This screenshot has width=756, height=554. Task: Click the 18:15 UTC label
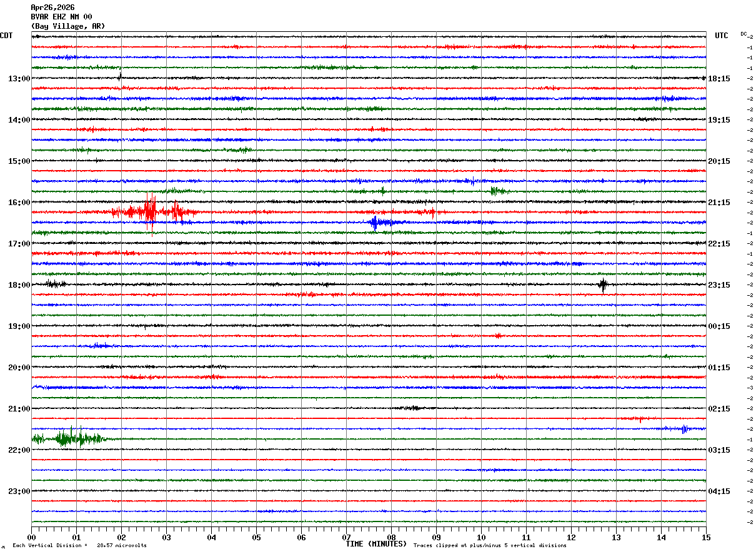pos(719,79)
